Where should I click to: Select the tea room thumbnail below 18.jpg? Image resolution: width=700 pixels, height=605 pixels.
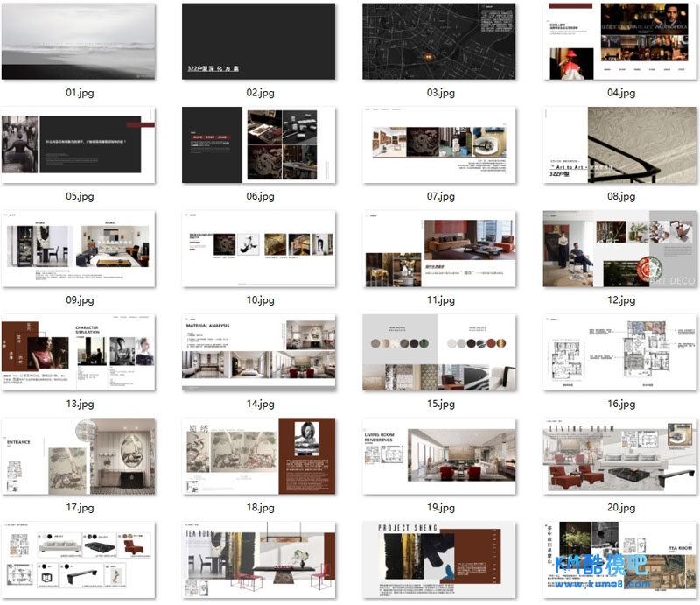tap(258, 560)
